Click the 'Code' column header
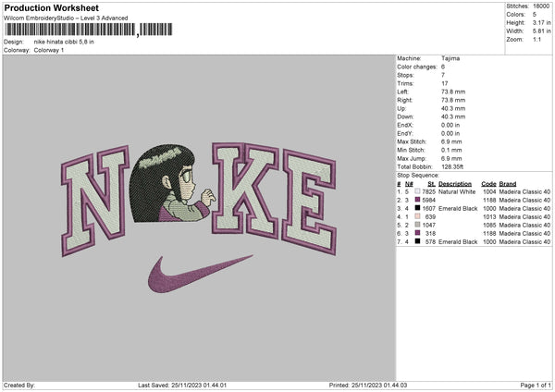The height and width of the screenshot is (392, 555). tap(488, 184)
